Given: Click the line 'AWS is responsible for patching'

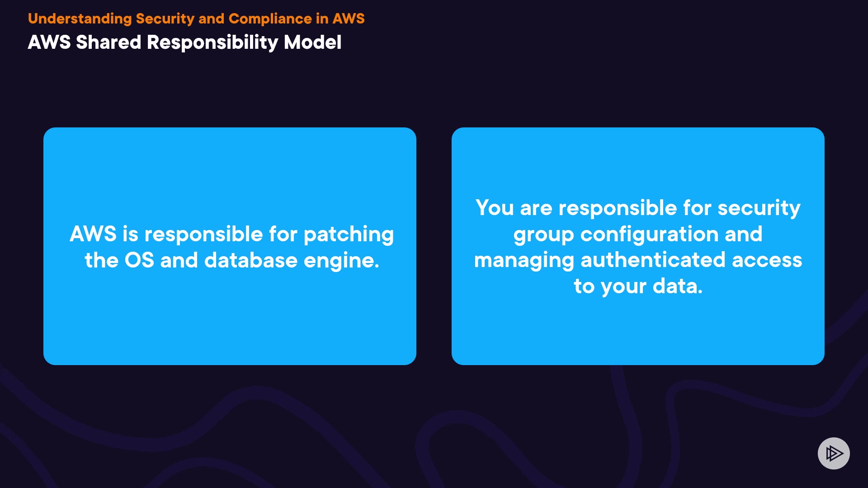Looking at the screenshot, I should (x=231, y=234).
